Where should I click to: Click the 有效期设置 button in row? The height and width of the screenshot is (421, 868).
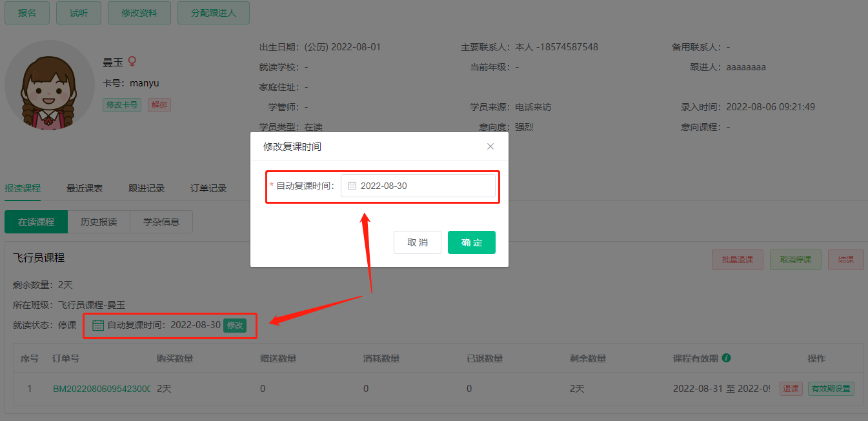(831, 389)
